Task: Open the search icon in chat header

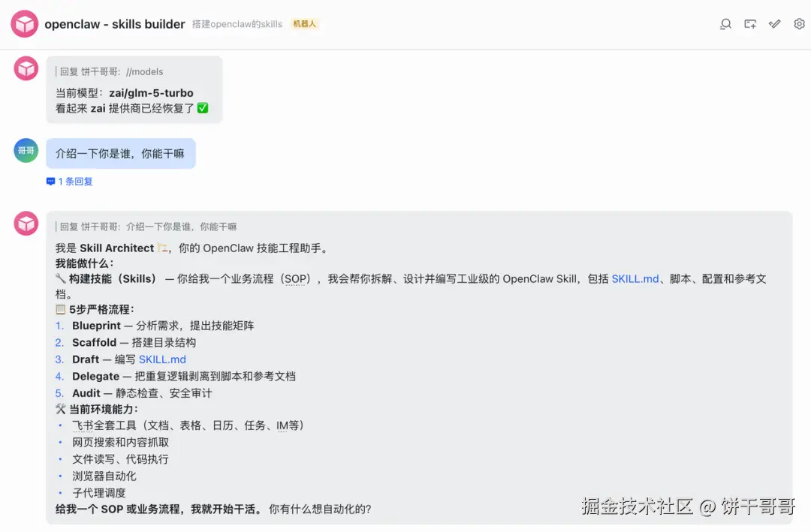Action: click(725, 24)
